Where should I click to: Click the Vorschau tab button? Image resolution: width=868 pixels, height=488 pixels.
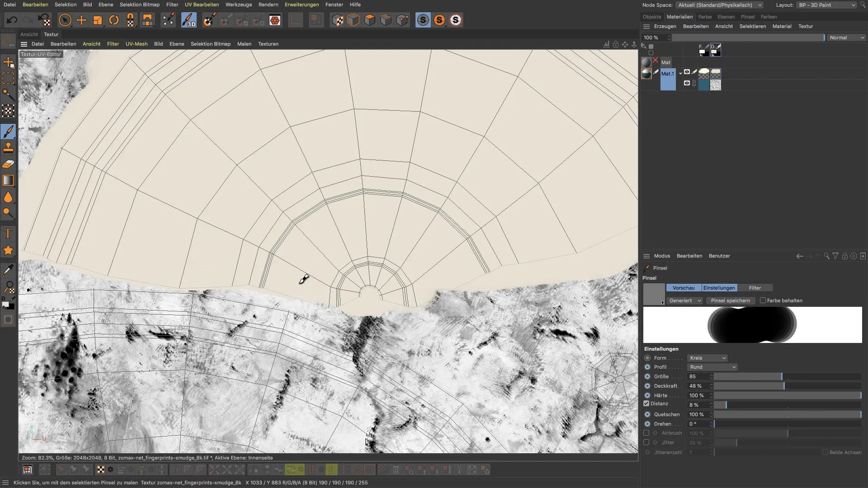point(683,288)
